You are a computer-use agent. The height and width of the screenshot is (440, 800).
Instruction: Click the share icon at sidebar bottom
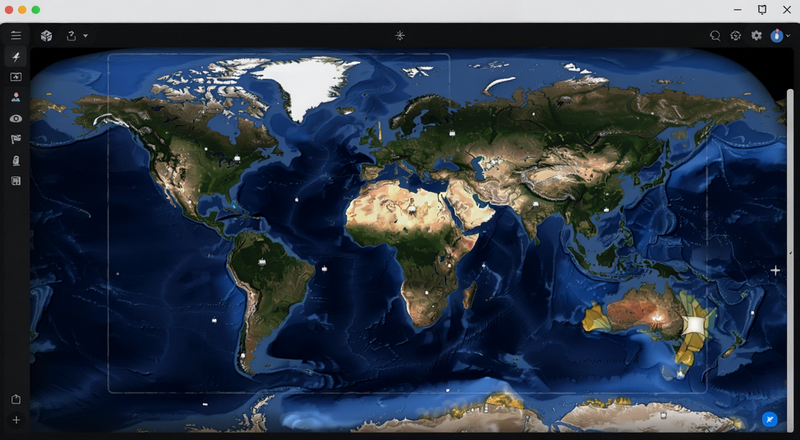16,399
